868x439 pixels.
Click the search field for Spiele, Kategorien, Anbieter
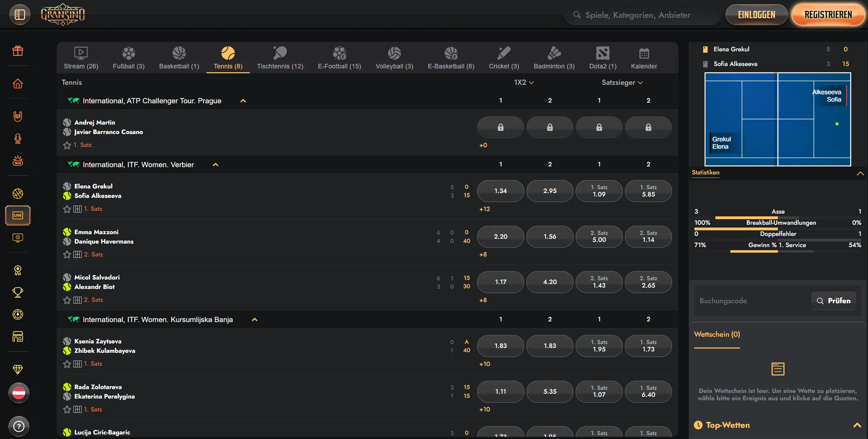642,15
